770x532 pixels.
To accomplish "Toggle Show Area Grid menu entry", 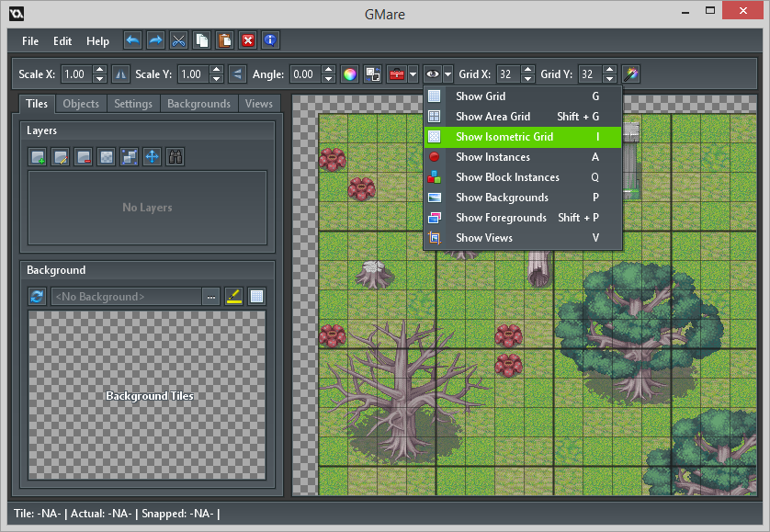I will (x=523, y=117).
